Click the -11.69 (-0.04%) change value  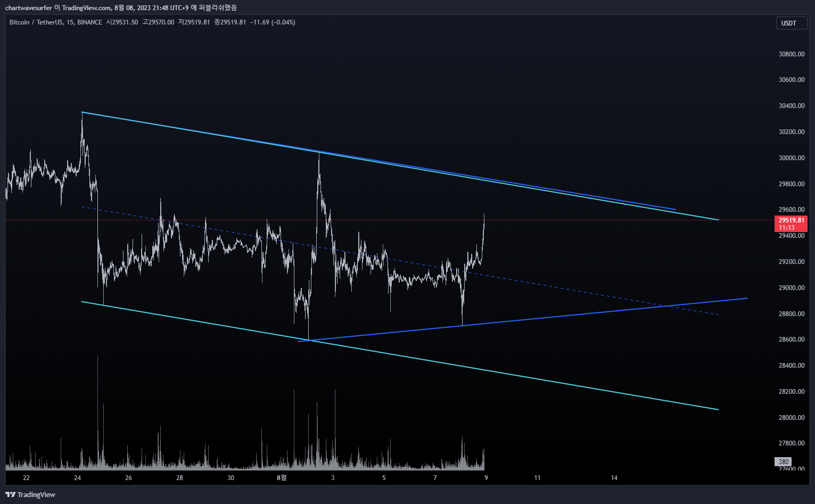point(273,22)
